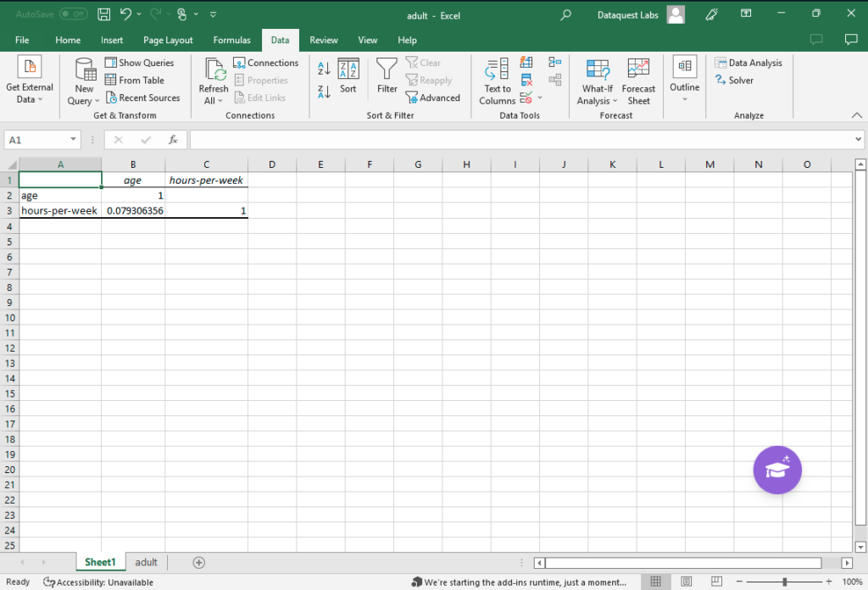Click the zoom slider in status bar
The image size is (868, 590).
tap(785, 582)
